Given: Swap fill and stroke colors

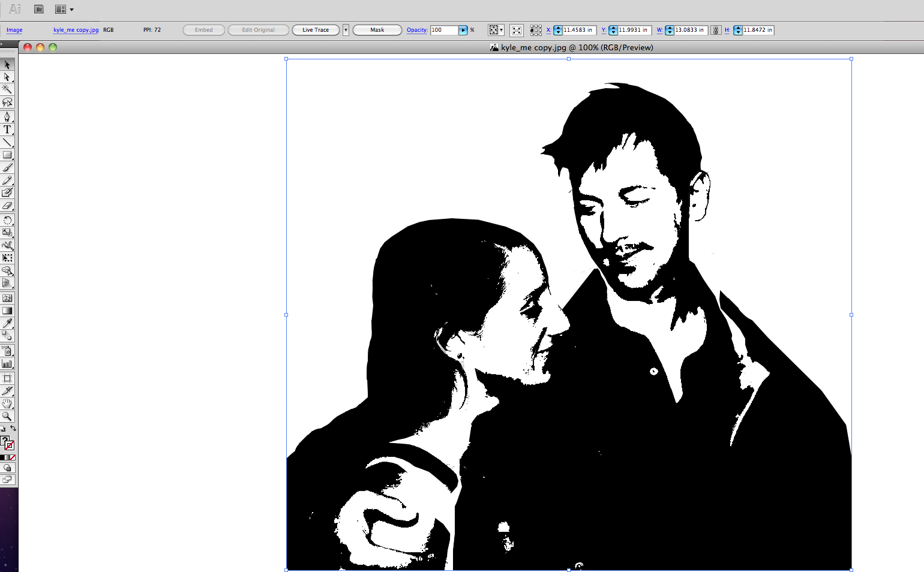Looking at the screenshot, I should (13, 429).
